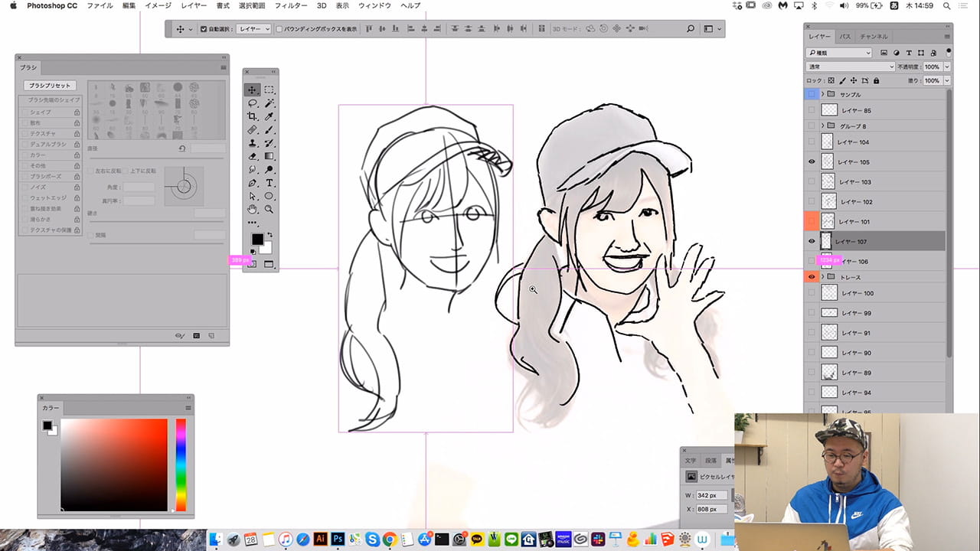The image size is (980, 551).
Task: Select the Ellipse shape tool
Action: (269, 196)
